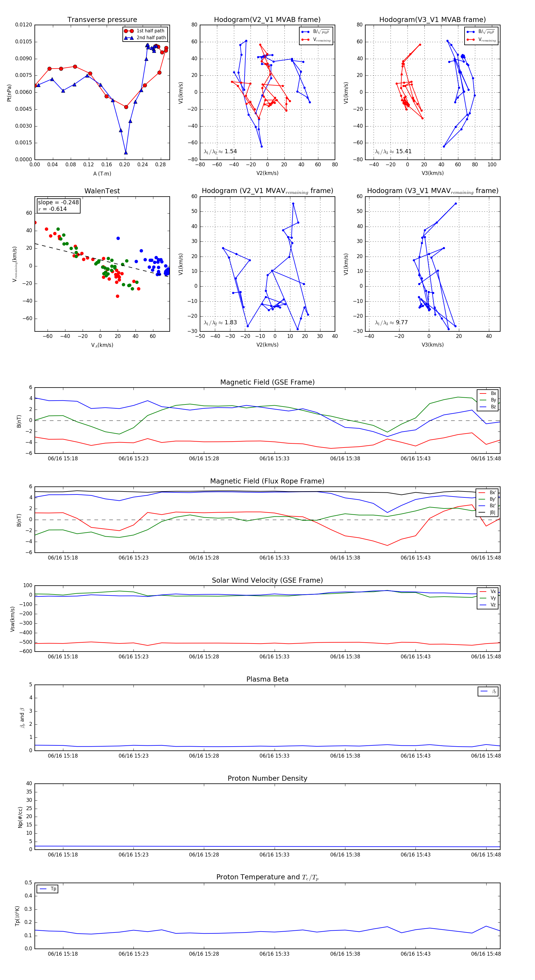This screenshot has width=535, height=980.
Task: Click the λ1/λ3 ≈ 15.41 eigenvalue ratio label
Action: click(393, 151)
